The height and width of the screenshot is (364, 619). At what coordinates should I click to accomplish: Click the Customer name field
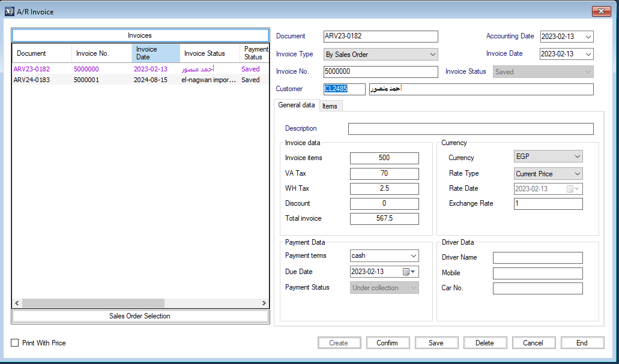tap(482, 89)
